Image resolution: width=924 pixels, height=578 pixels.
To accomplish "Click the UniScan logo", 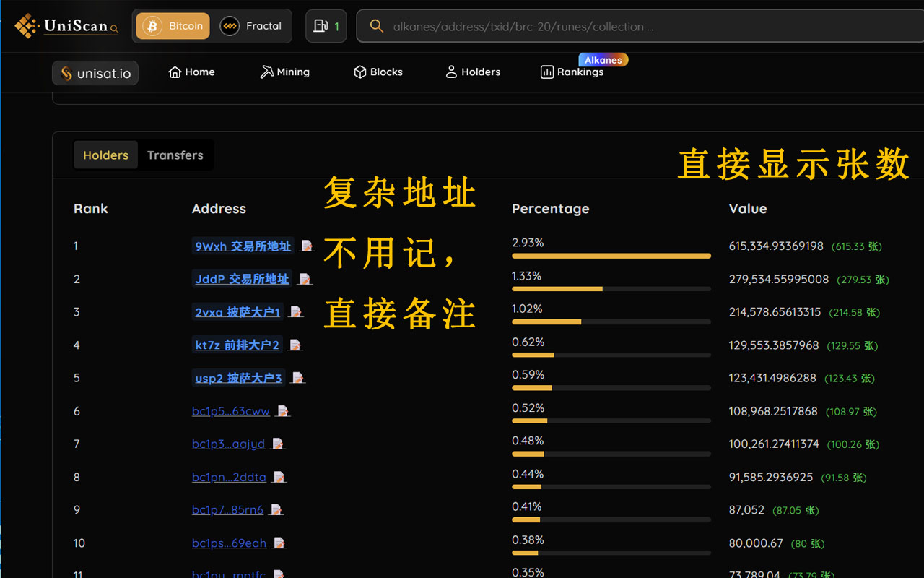I will click(66, 26).
